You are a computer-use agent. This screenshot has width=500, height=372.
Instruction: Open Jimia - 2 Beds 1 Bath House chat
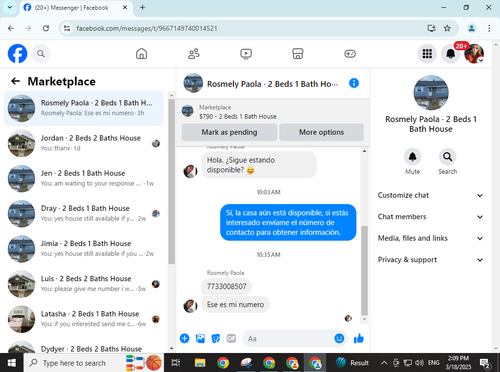coord(84,249)
